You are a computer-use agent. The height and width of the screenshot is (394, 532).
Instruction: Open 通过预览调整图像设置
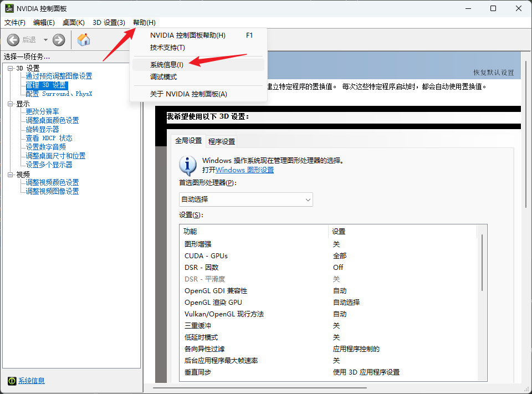pos(59,76)
